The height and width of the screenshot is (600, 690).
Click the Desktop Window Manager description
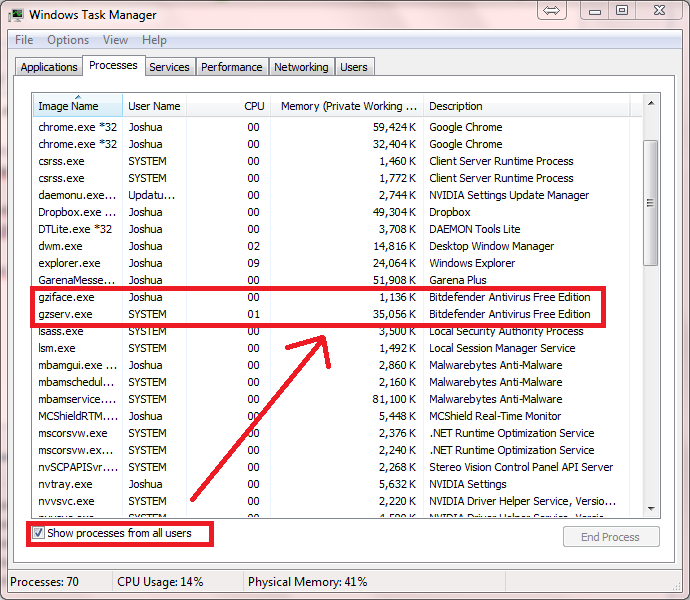492,246
